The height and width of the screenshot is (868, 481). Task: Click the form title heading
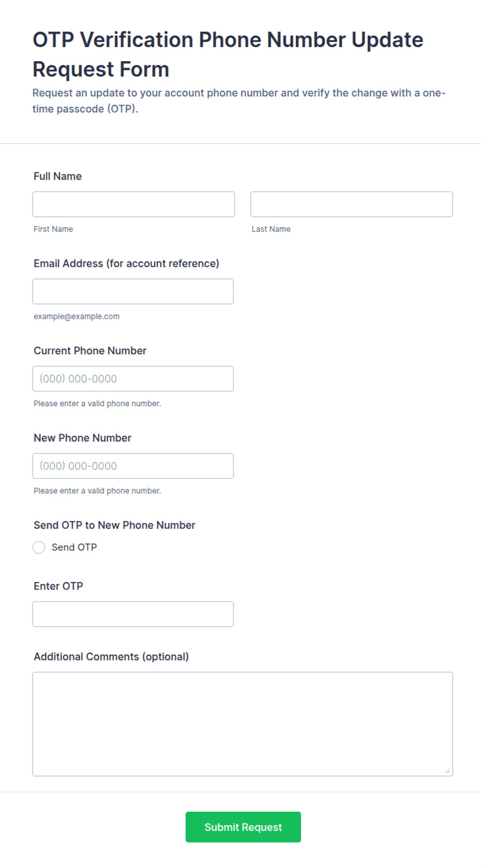(x=228, y=54)
